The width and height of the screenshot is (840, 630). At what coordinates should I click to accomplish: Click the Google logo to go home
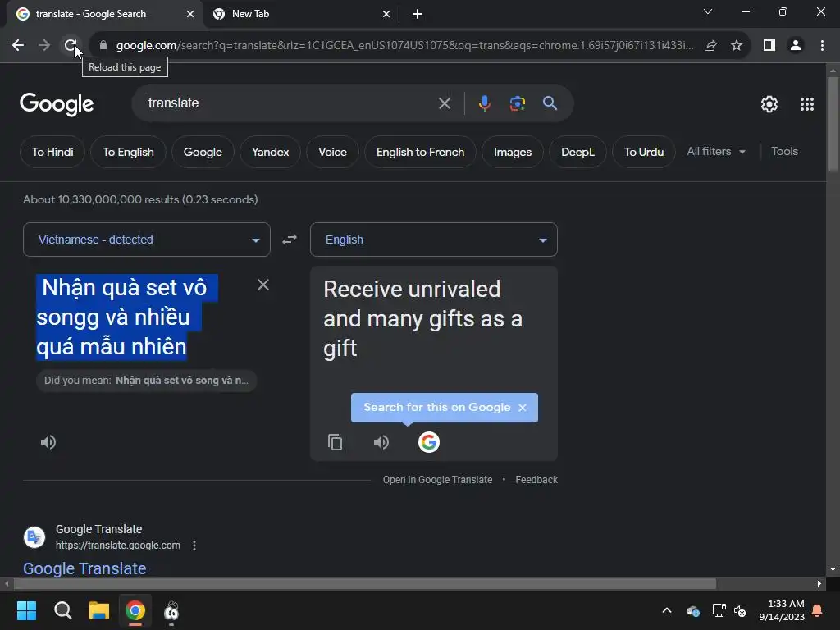(x=57, y=104)
